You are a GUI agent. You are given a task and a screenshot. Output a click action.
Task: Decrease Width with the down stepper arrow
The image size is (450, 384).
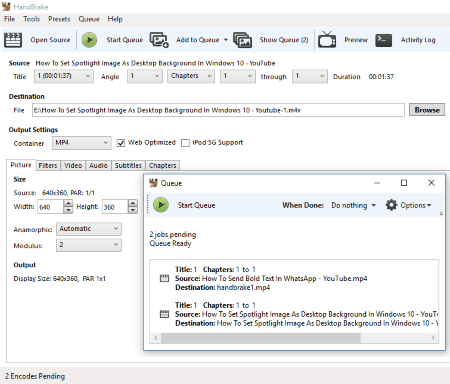pos(68,210)
